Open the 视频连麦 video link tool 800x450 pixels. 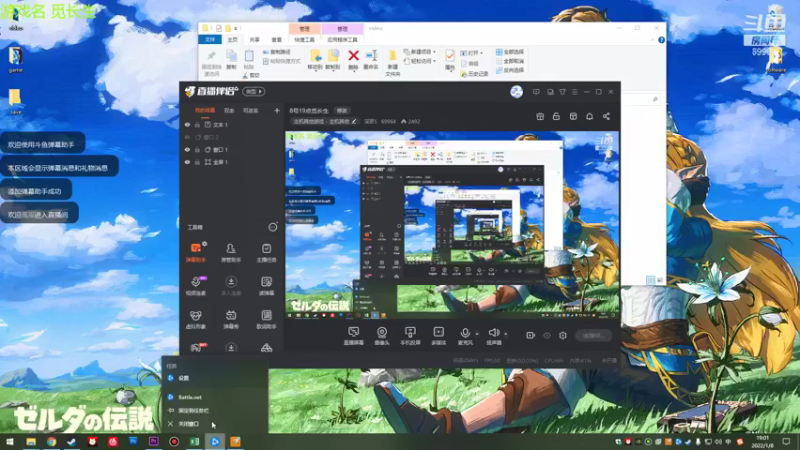(x=196, y=286)
